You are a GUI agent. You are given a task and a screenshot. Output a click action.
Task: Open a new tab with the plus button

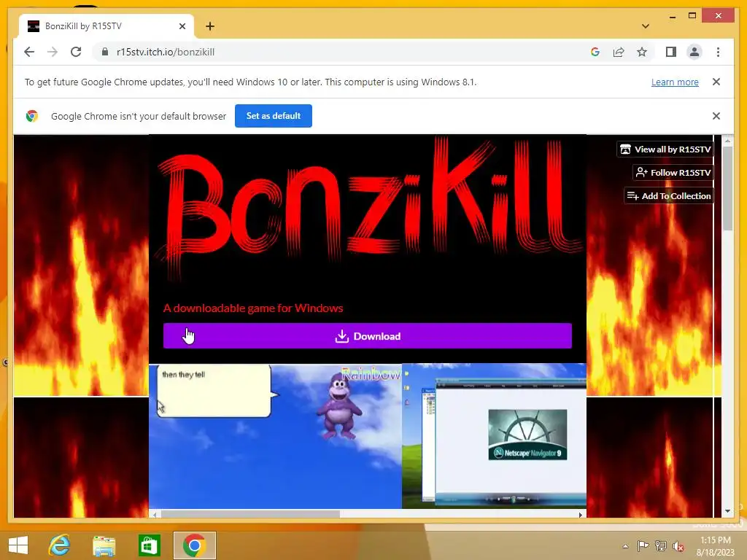(209, 26)
